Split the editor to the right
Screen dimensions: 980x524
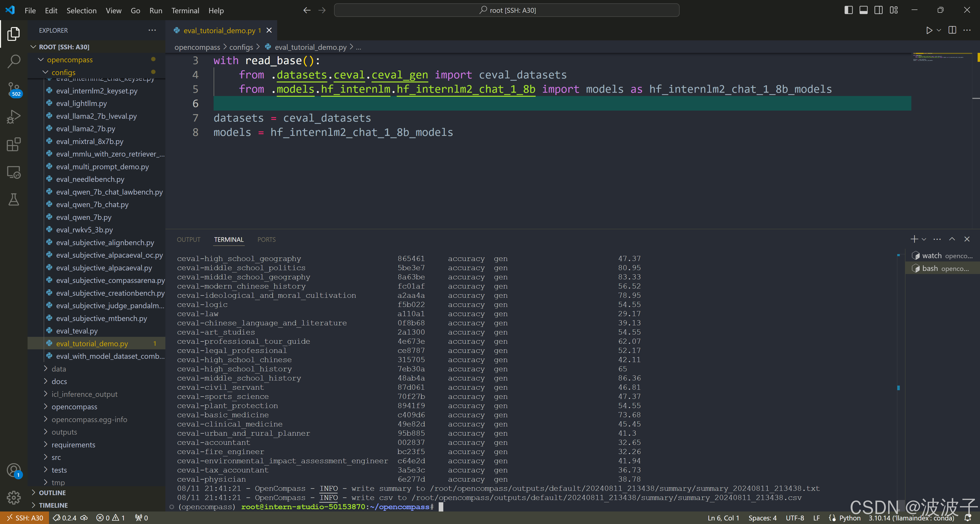tap(952, 30)
